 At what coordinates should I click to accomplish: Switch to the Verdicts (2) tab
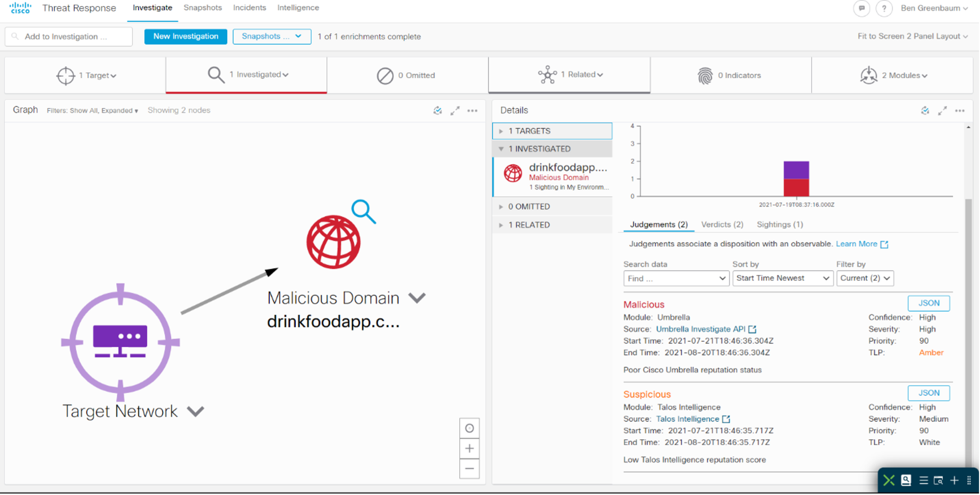[722, 224]
